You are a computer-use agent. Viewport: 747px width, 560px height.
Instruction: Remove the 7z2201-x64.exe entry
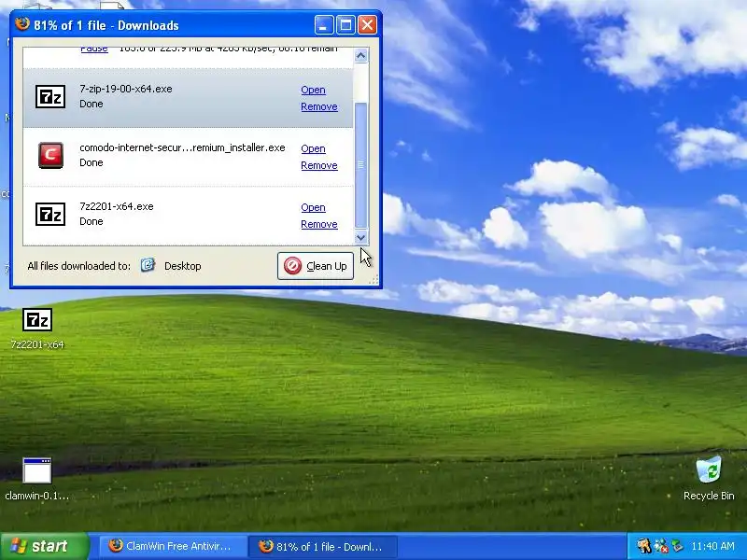(x=319, y=224)
